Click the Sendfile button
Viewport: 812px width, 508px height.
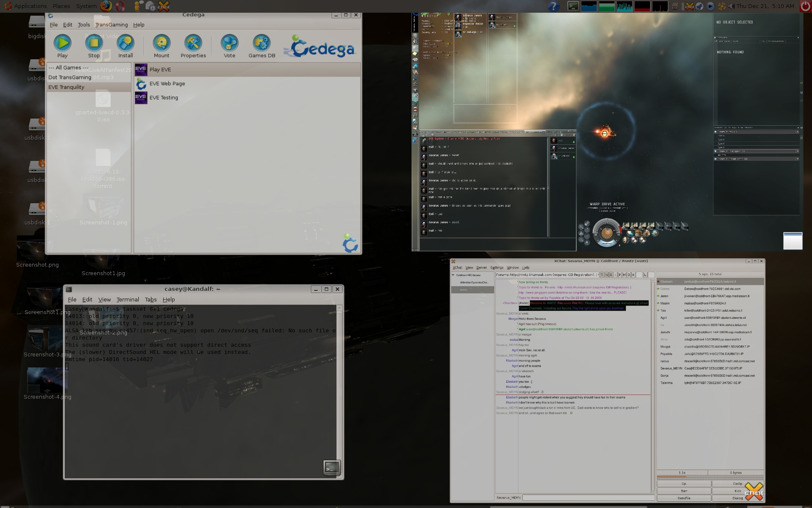coord(683,498)
